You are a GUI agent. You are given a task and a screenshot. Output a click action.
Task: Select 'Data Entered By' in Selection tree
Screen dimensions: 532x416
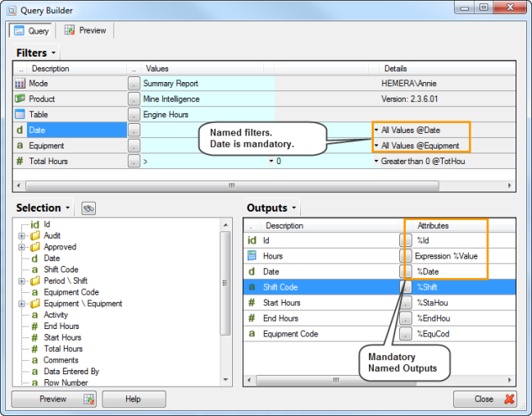click(x=71, y=371)
